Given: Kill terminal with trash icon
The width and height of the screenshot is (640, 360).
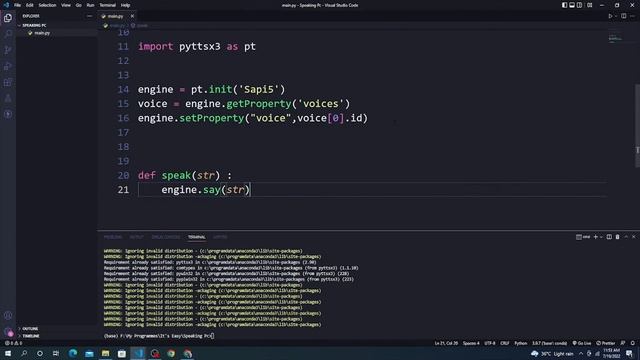Looking at the screenshot, I should point(618,237).
